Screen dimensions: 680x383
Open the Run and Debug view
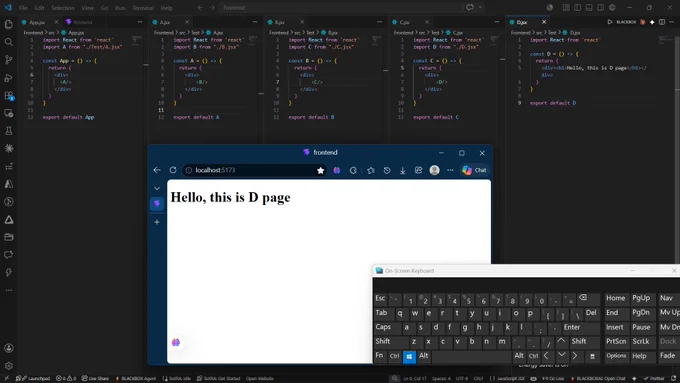coord(9,78)
